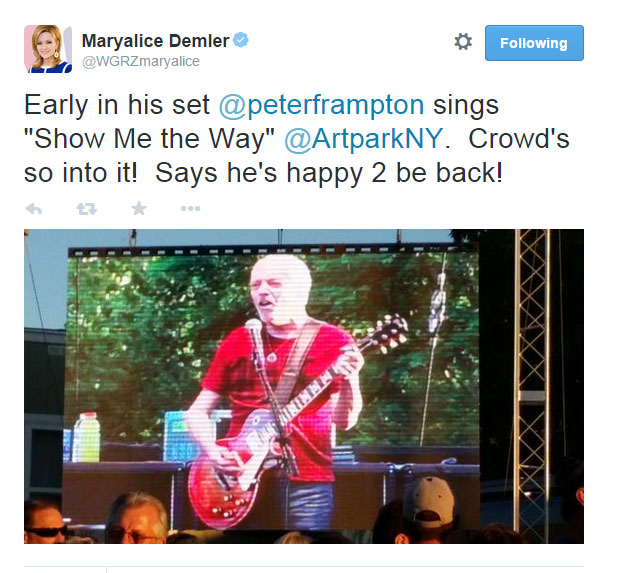
Task: Open the gear settings dropdown next to Following
Action: 463,42
